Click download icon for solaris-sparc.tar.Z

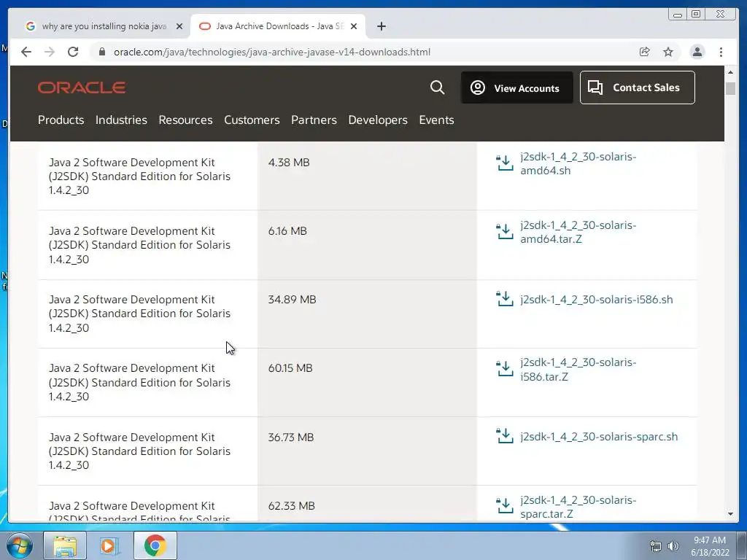coord(505,506)
